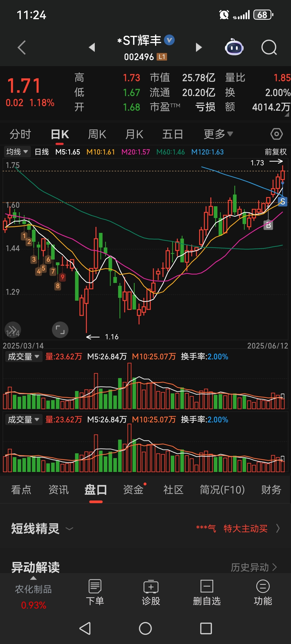Tap the B buy marker on chart
This screenshot has height=644, width=291.
pos(268,225)
